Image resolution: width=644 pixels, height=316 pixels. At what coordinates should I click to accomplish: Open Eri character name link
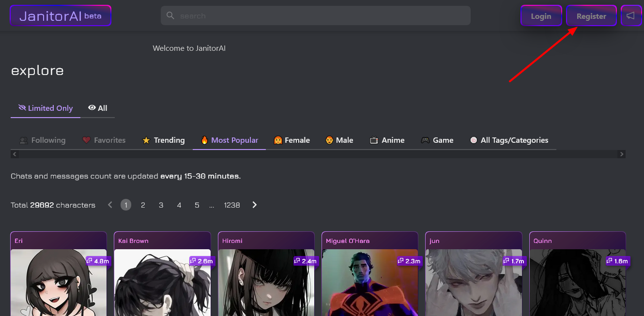[x=19, y=241]
